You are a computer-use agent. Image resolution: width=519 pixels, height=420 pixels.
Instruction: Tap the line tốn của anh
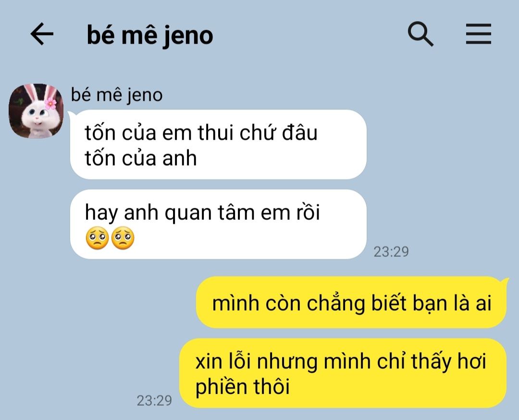tap(141, 158)
